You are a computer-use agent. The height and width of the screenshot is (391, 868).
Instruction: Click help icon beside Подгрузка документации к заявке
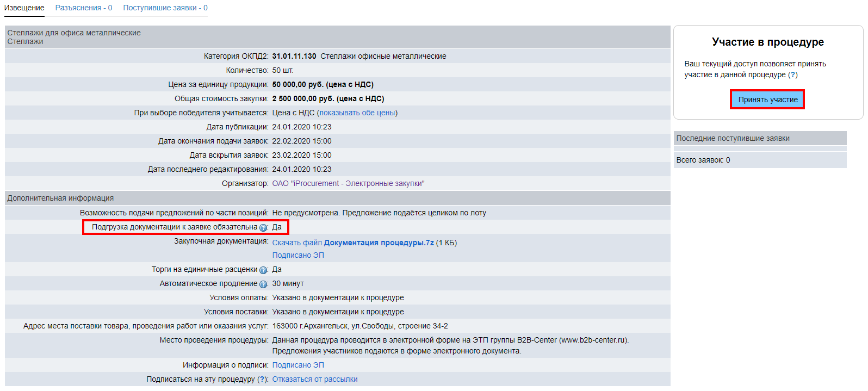(x=263, y=228)
